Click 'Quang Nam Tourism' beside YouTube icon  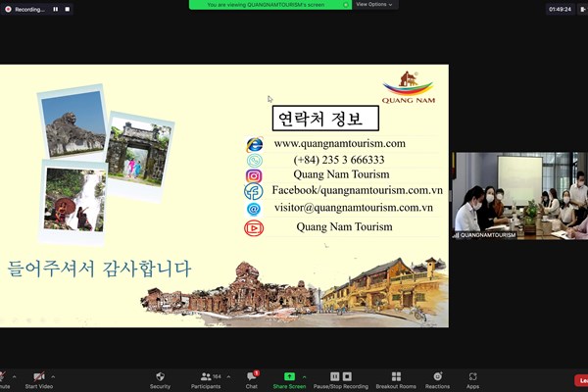click(344, 227)
